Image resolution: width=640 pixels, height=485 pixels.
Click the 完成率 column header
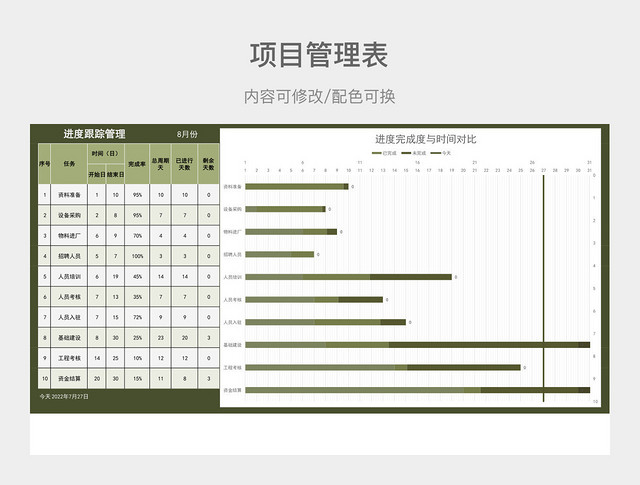137,164
